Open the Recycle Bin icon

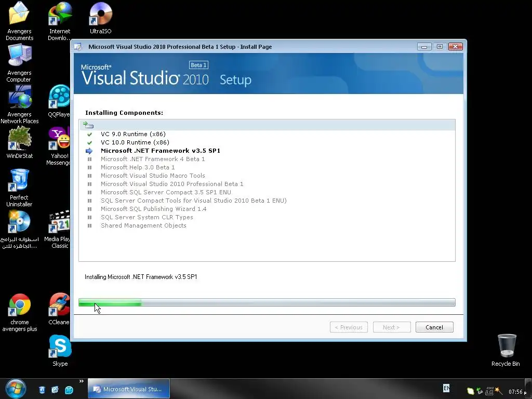507,345
